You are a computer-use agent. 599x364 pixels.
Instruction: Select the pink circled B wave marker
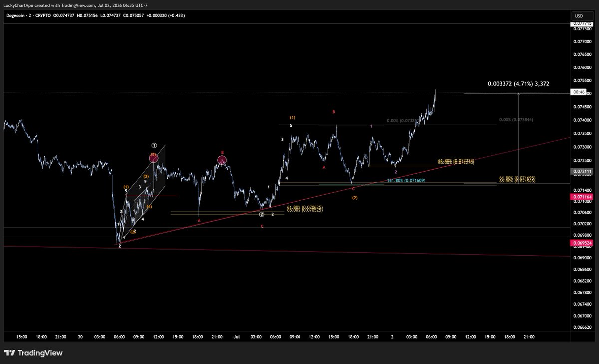coord(222,160)
